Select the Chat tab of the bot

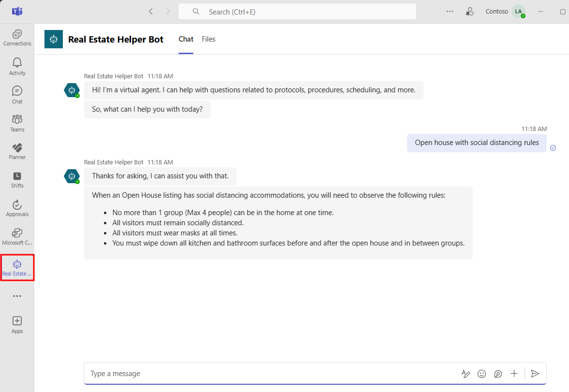tap(186, 39)
